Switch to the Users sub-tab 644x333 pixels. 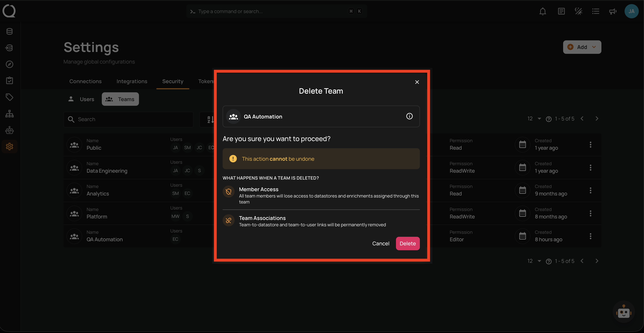[x=81, y=99]
